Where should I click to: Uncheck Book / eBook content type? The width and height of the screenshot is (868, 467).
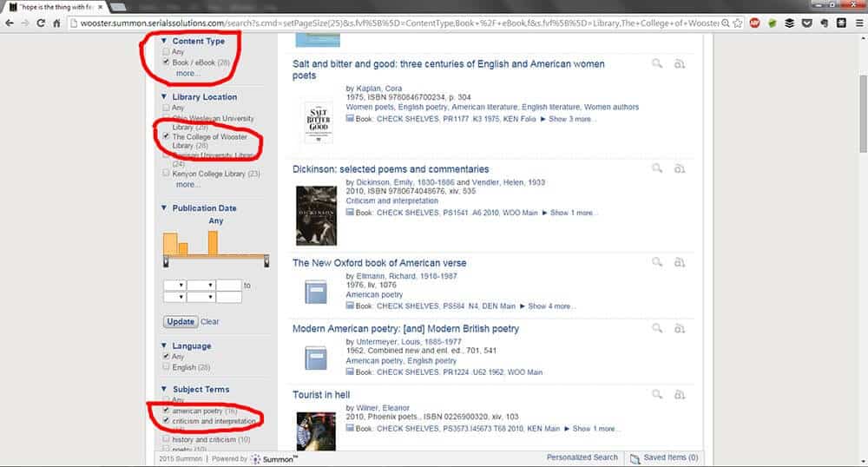point(166,62)
